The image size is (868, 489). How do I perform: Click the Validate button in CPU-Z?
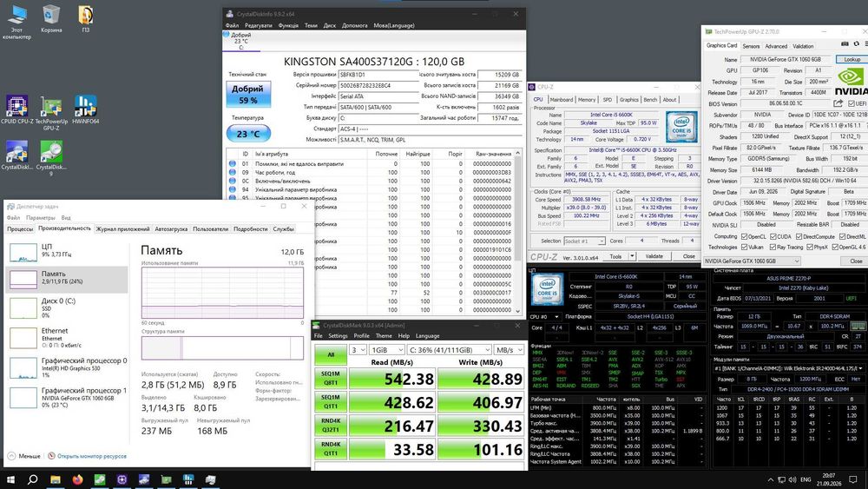pos(654,256)
